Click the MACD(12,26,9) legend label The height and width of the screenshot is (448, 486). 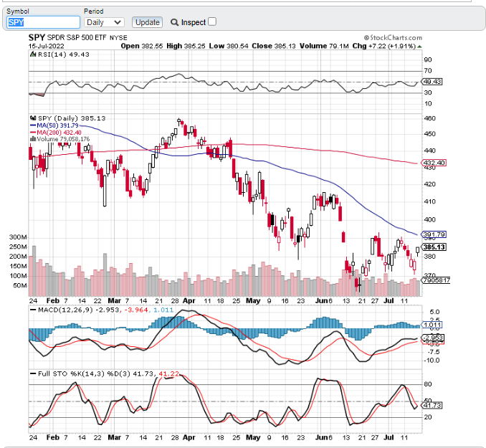pos(65,310)
